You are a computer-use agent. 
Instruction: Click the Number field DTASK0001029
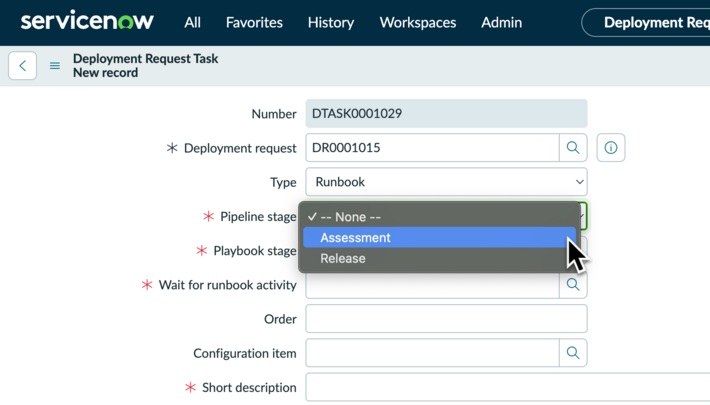pos(446,113)
